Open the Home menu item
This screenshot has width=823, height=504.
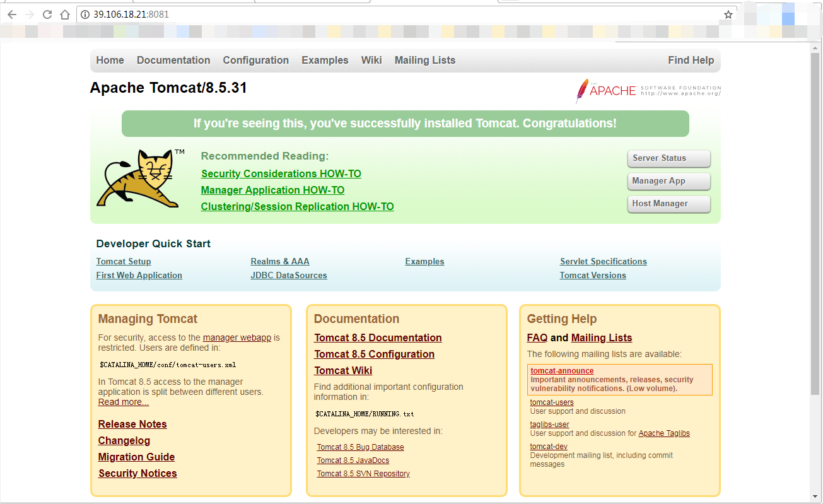[x=110, y=61]
